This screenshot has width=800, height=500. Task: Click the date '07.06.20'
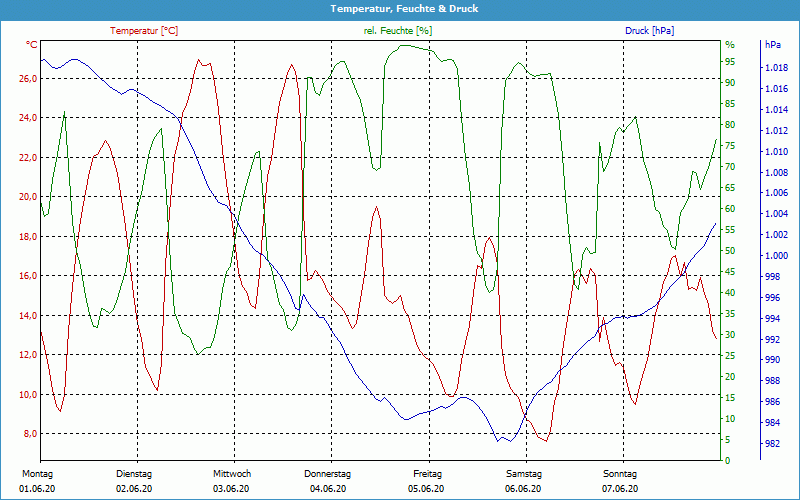620,489
